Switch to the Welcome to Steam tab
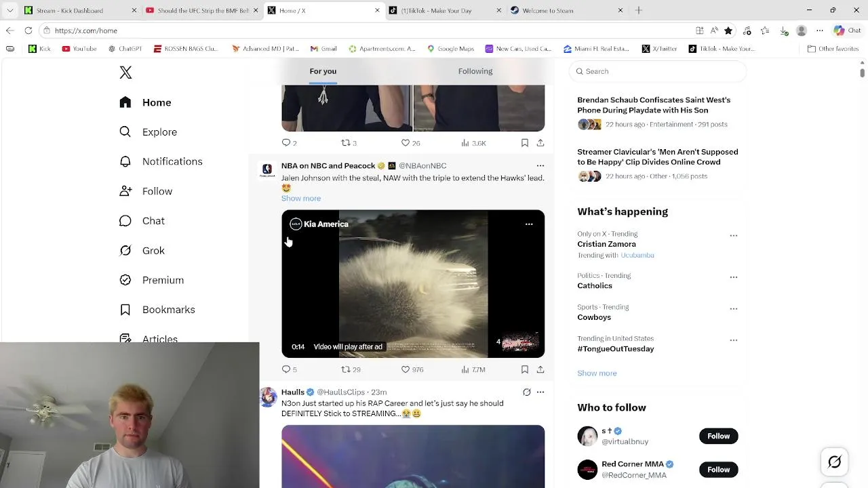 (566, 10)
